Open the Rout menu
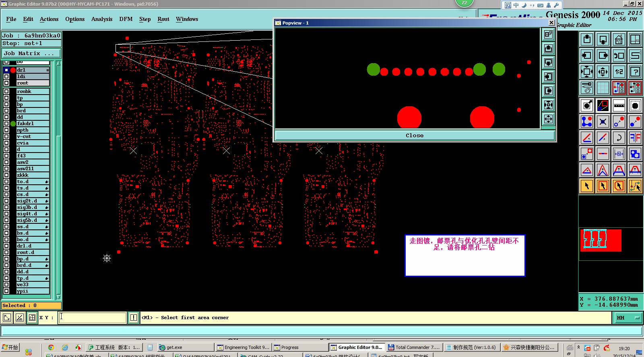Image resolution: width=644 pixels, height=357 pixels. 163,19
